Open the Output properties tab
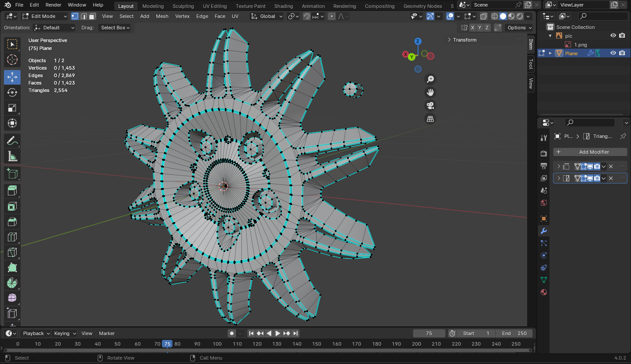The height and width of the screenshot is (364, 631). [544, 166]
